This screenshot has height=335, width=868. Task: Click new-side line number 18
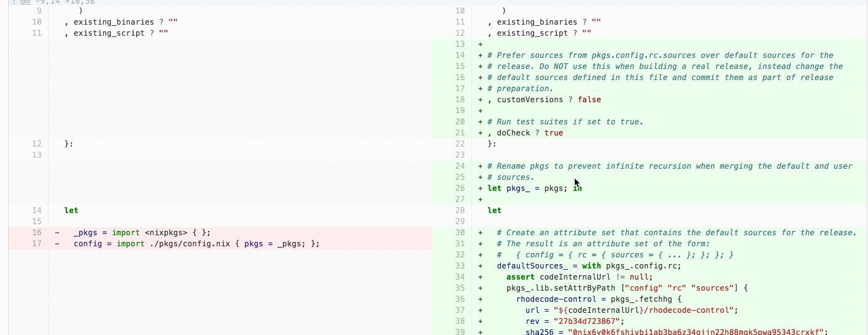point(460,100)
